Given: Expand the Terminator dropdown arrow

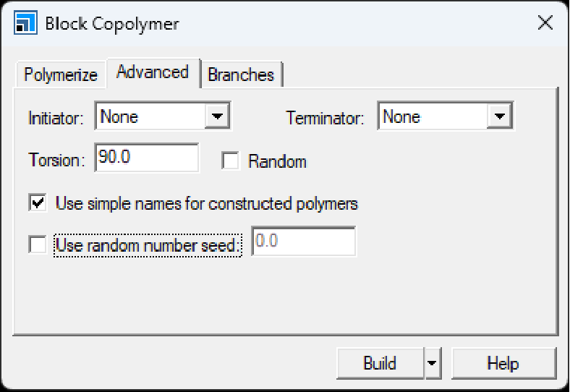Looking at the screenshot, I should [x=498, y=116].
